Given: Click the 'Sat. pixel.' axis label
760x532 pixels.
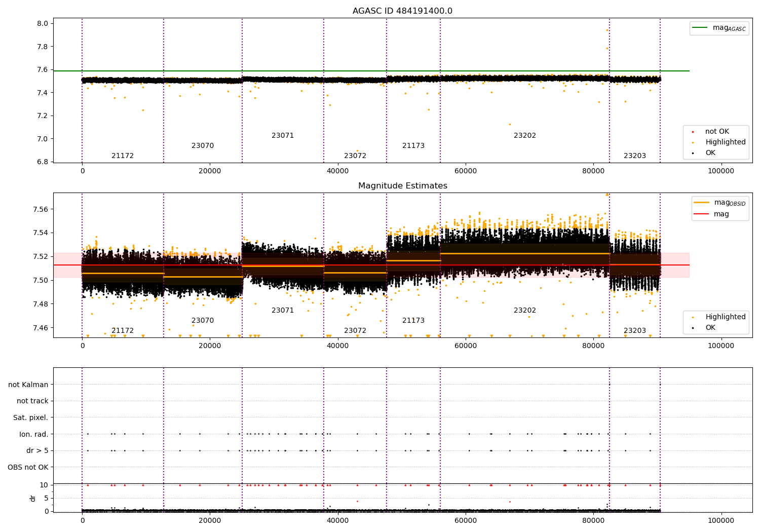Looking at the screenshot, I should click(31, 417).
